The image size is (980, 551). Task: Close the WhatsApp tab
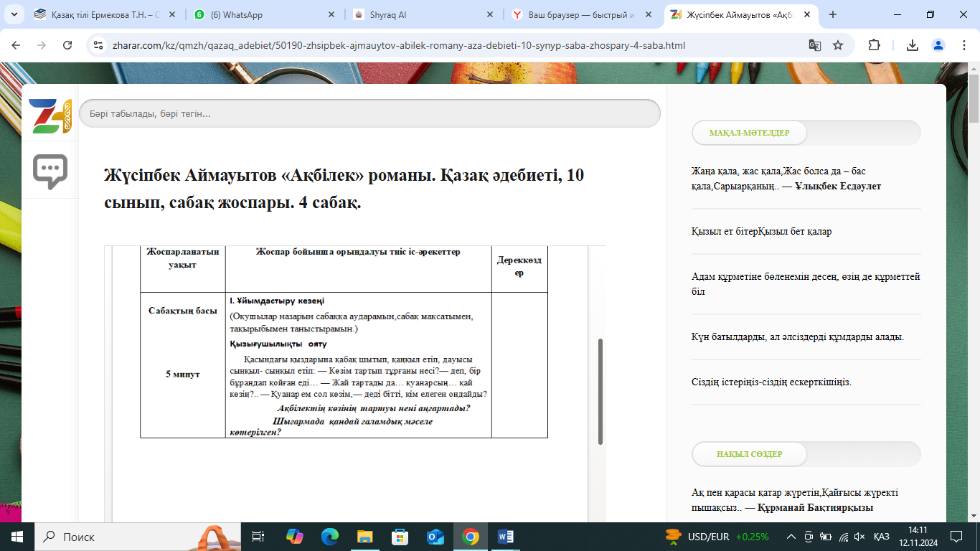click(331, 14)
